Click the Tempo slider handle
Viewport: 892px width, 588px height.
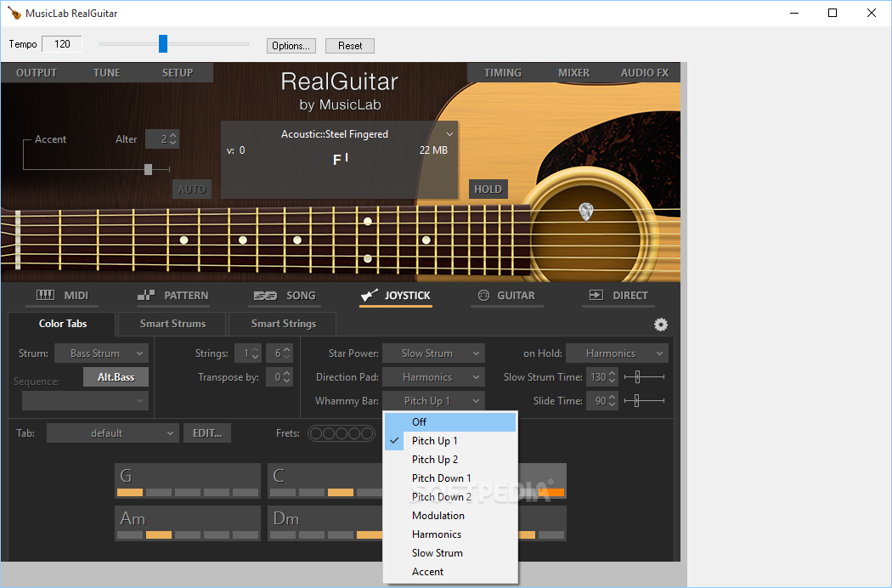[x=163, y=44]
